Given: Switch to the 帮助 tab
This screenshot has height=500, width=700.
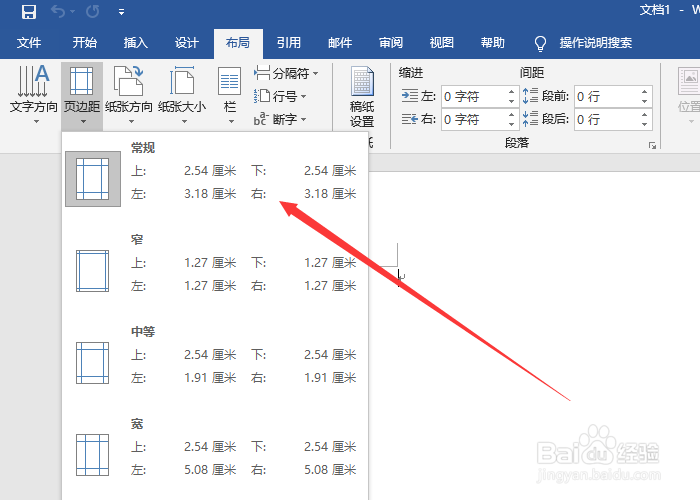Looking at the screenshot, I should pyautogui.click(x=493, y=43).
